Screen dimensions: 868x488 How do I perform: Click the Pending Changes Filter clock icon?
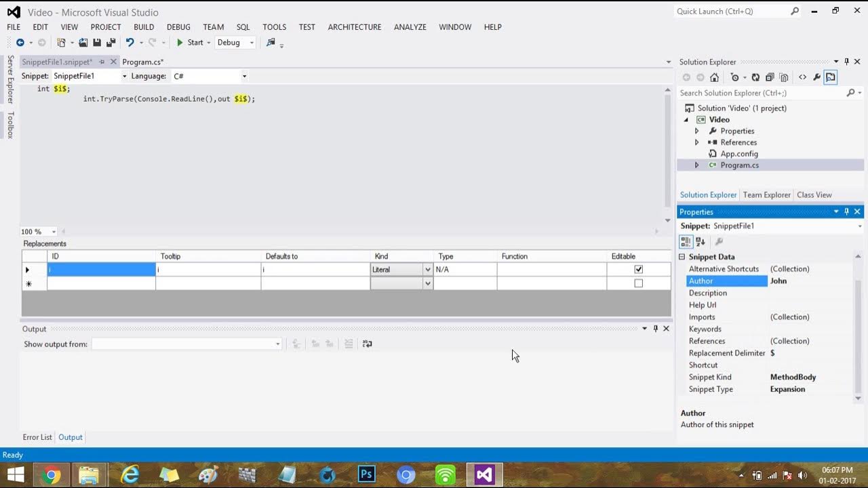734,77
